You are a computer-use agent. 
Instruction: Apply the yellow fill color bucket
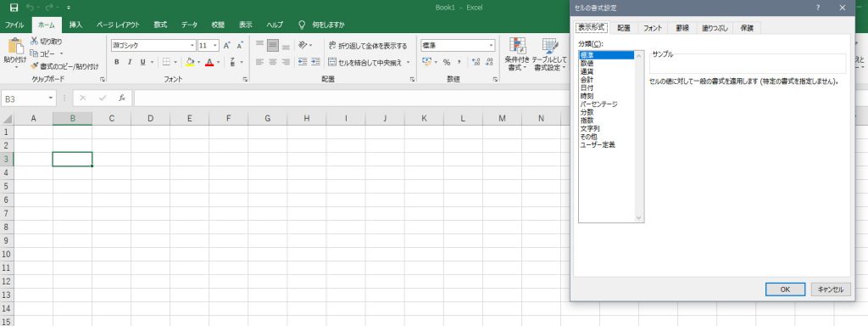pyautogui.click(x=190, y=62)
